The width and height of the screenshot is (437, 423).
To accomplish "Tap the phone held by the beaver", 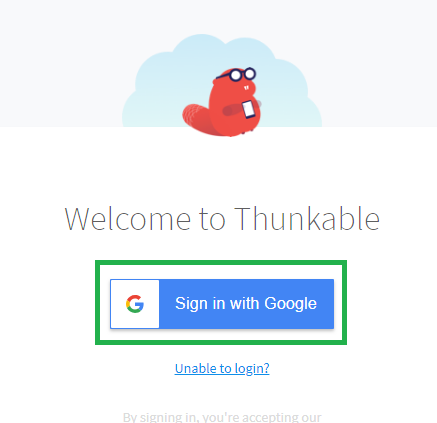I will pyautogui.click(x=248, y=109).
